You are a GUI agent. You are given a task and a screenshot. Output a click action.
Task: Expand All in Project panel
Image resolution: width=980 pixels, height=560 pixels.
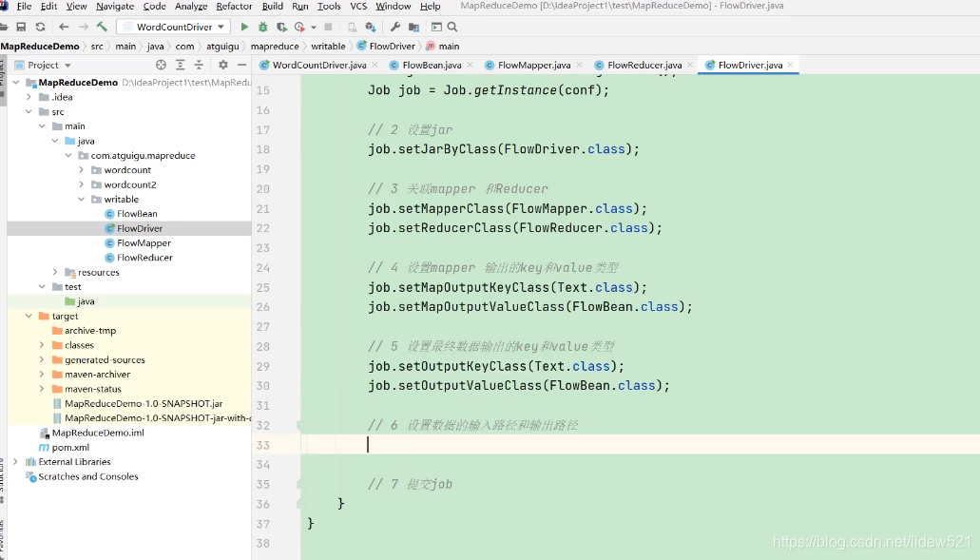click(180, 65)
